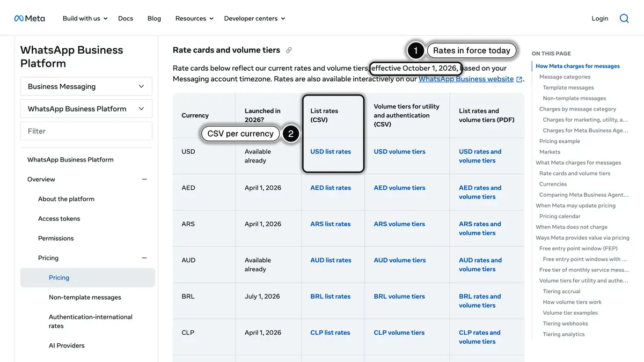The width and height of the screenshot is (644, 362).
Task: Download CLP list rates CSV
Action: tap(330, 333)
